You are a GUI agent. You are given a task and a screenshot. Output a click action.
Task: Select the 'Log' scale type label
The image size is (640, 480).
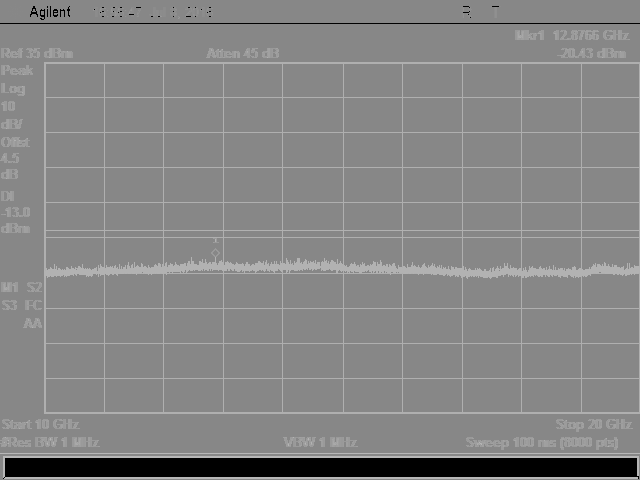13,89
